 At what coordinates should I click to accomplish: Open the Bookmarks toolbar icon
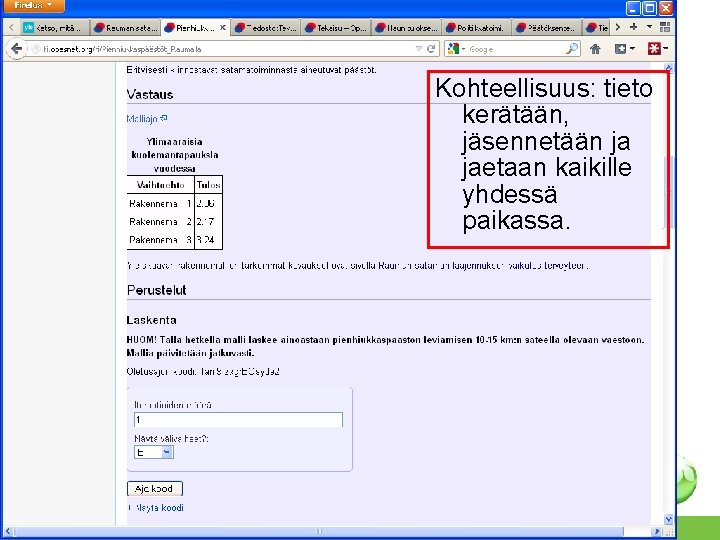coord(620,49)
